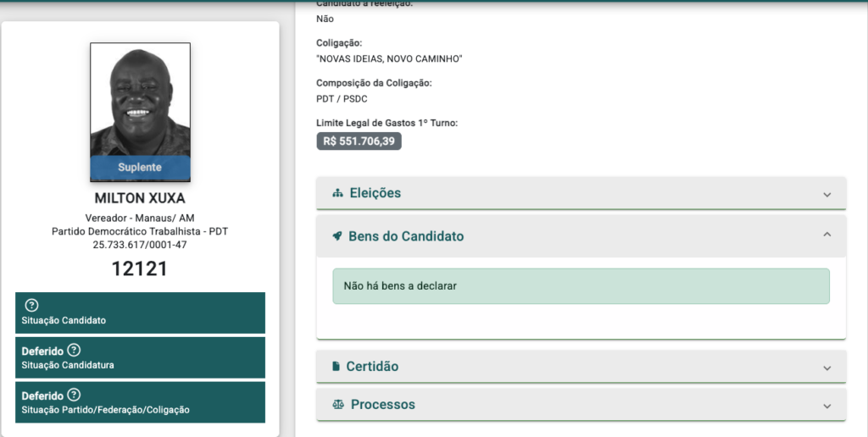
Task: Click the R$ 551.706,39 spending limit badge
Action: (359, 141)
